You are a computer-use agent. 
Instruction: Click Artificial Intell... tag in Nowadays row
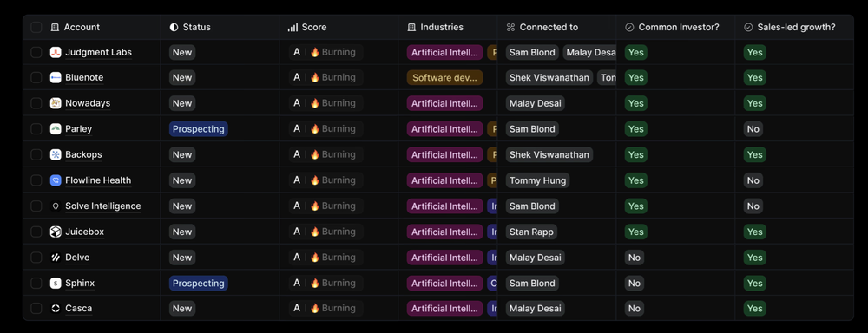445,103
